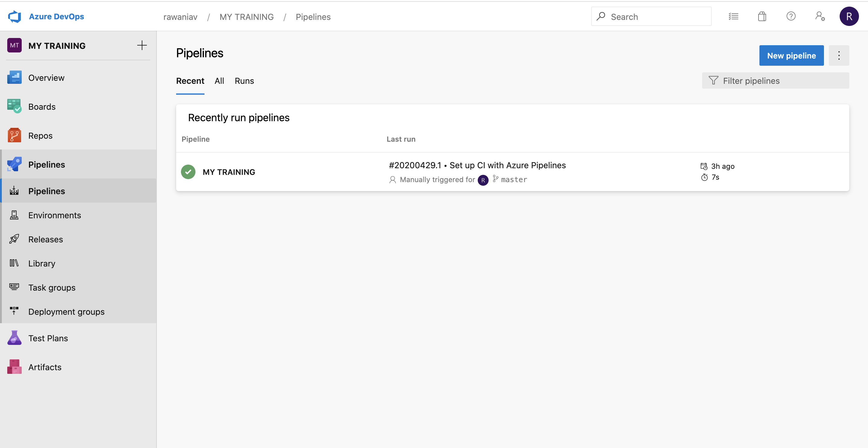Open the more actions ellipsis menu
Viewport: 868px width, 448px height.
coord(839,55)
